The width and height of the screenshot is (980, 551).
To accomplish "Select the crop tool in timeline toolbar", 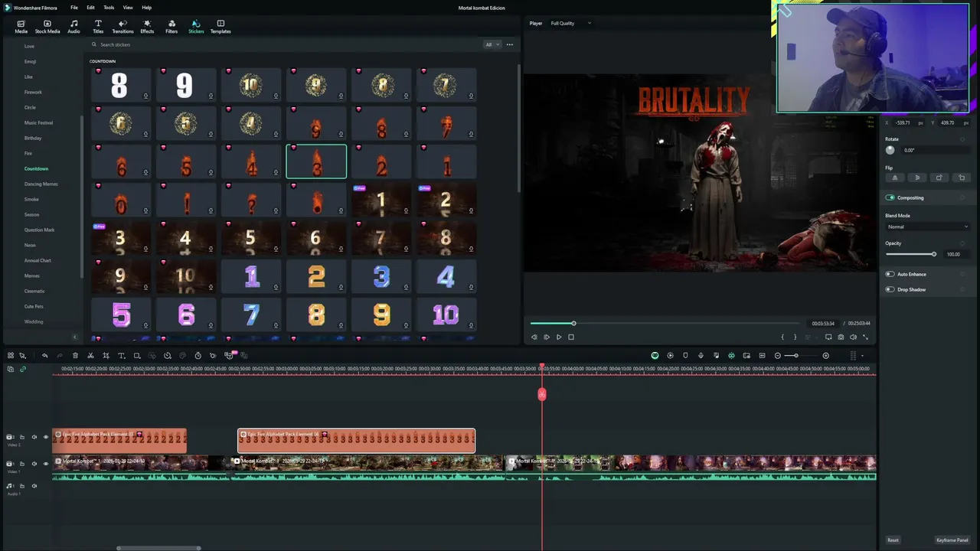I will 106,356.
